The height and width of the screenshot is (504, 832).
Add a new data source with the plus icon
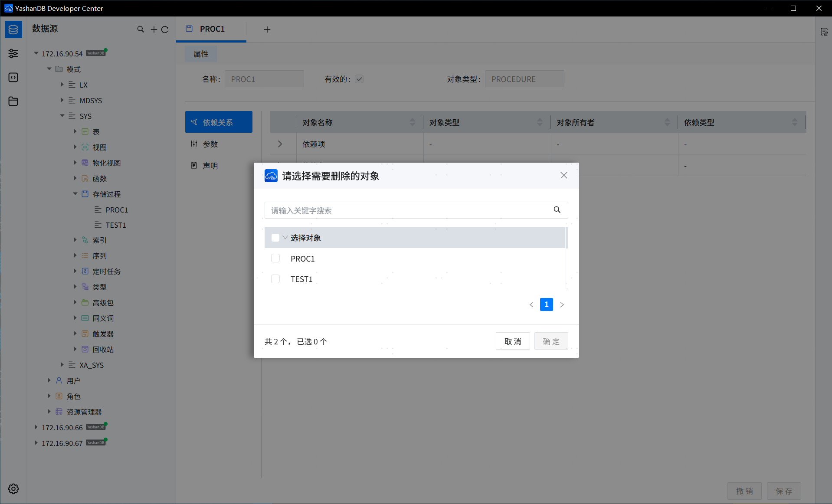click(153, 29)
